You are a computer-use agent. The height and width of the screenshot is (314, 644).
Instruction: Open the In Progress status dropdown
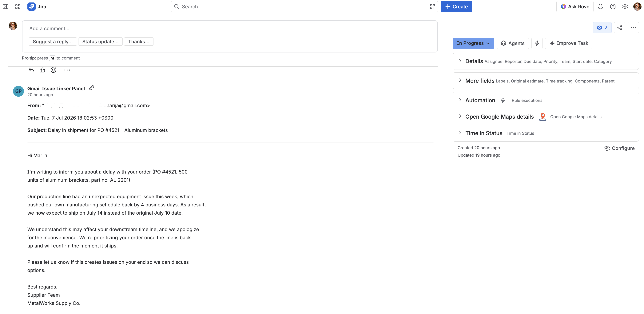[473, 43]
